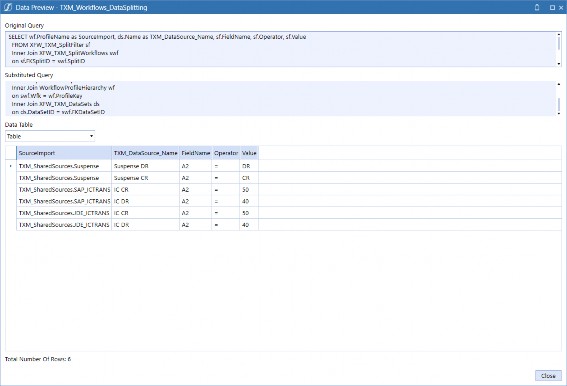The width and height of the screenshot is (567, 386).
Task: Sort by SourceImport column header
Action: 64,153
